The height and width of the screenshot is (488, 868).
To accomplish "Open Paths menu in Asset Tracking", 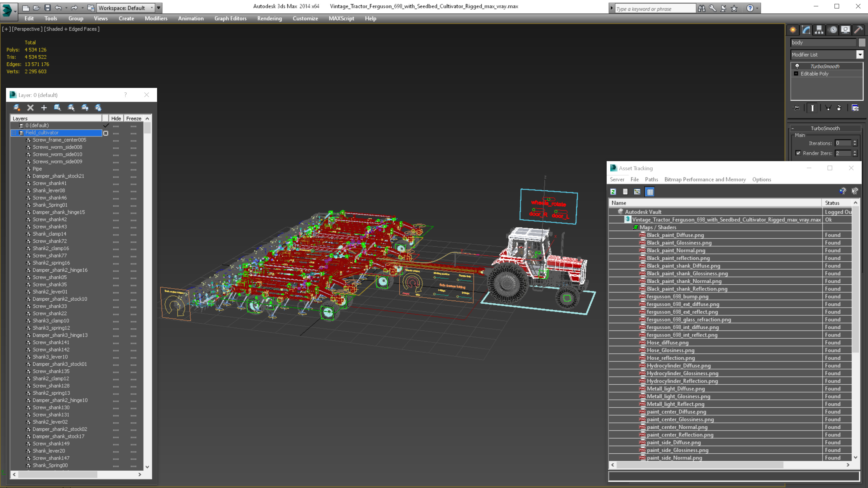I will (x=651, y=180).
